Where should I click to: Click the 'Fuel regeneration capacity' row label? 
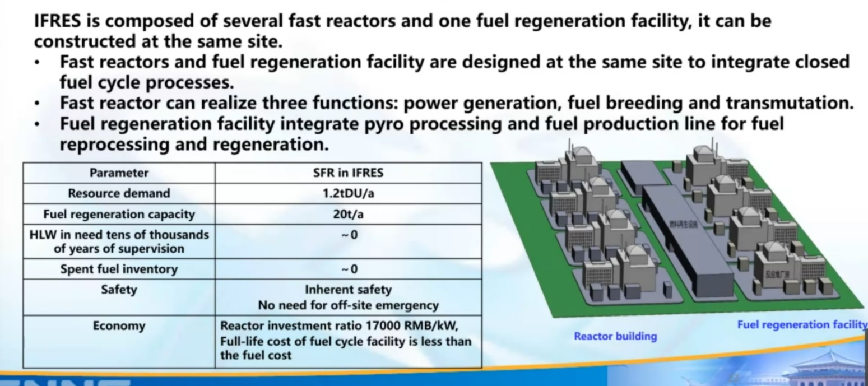(x=119, y=214)
